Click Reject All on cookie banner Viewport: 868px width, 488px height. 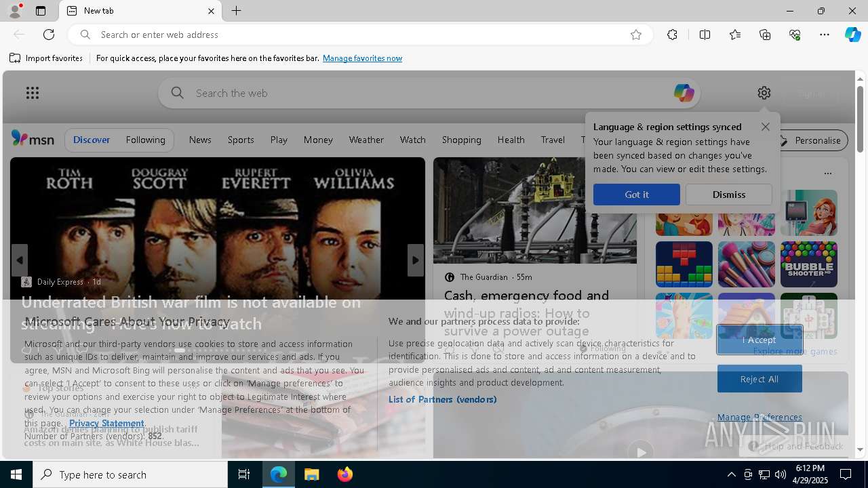pyautogui.click(x=759, y=379)
